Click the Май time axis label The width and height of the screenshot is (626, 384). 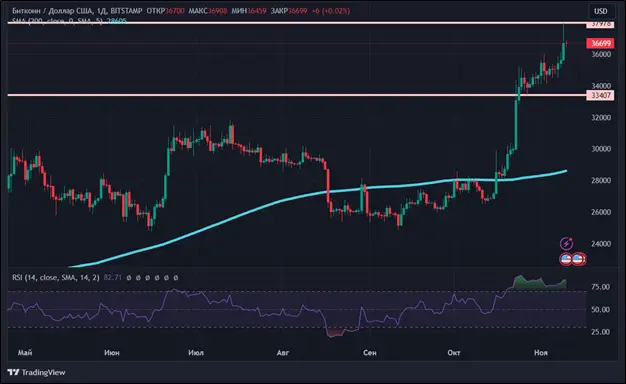pyautogui.click(x=25, y=352)
